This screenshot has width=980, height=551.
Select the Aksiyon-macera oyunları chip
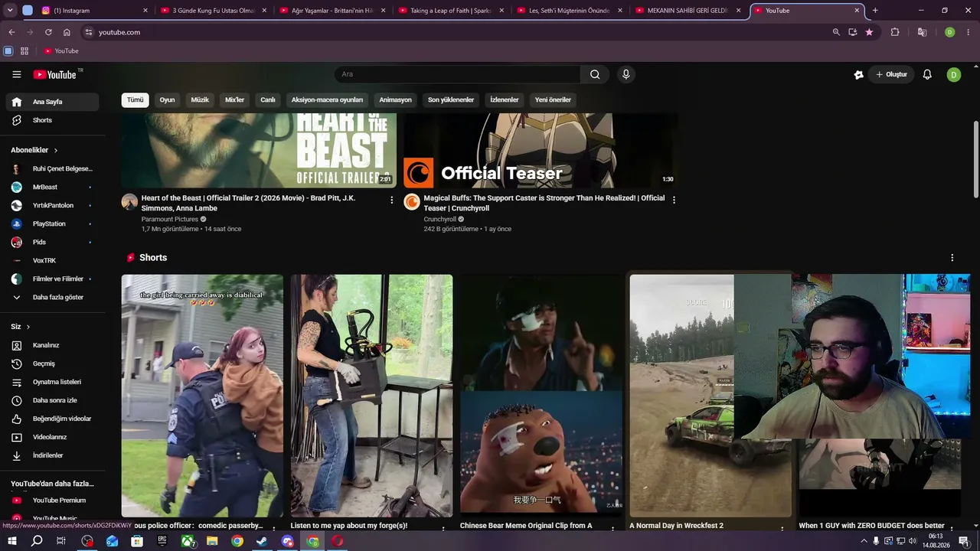pos(327,100)
